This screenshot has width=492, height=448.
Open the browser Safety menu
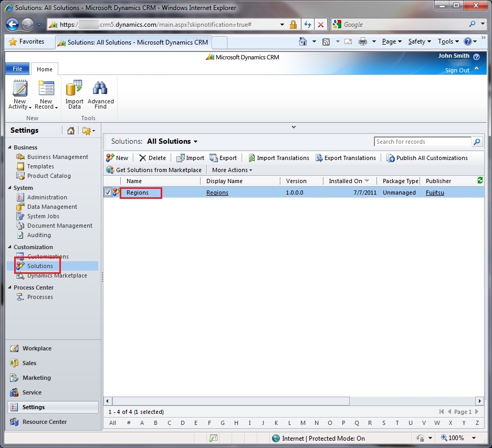[420, 41]
